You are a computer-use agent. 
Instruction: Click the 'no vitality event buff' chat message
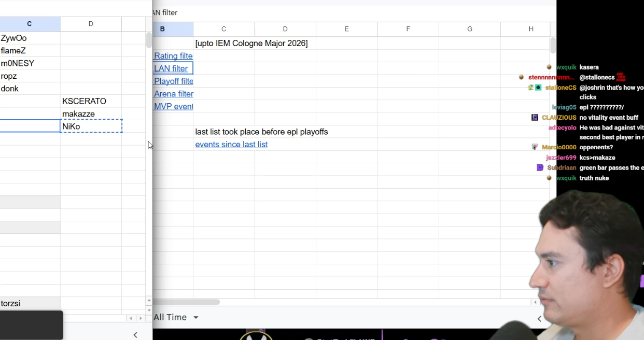coord(609,118)
